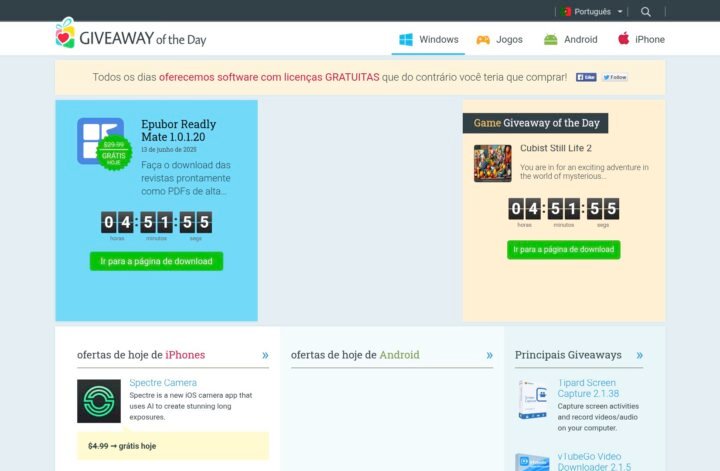This screenshot has width=720, height=471.
Task: Click the Cubist Still Life 2 thumbnail
Action: coord(493,163)
